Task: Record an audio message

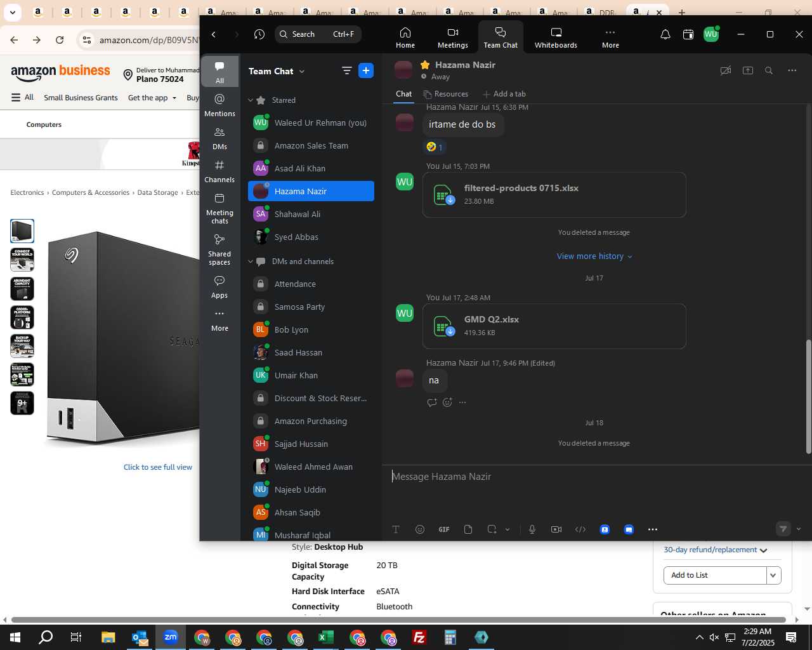Action: pyautogui.click(x=532, y=529)
